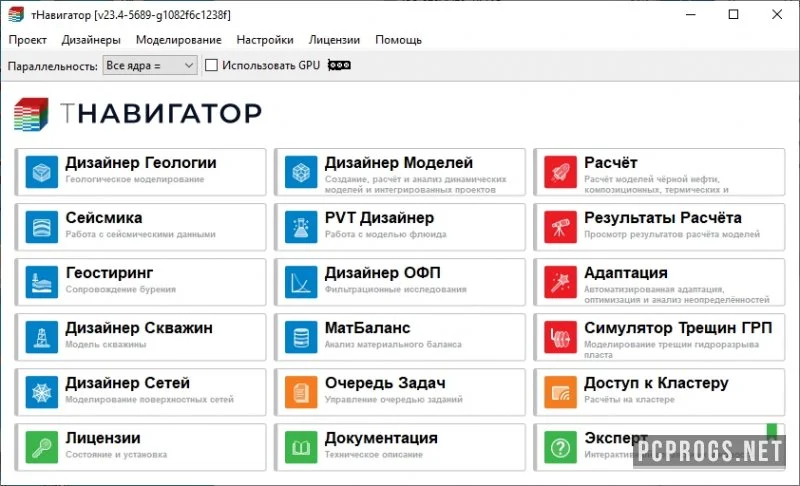Maximize the тНавигатор window
The height and width of the screenshot is (486, 800).
[733, 14]
